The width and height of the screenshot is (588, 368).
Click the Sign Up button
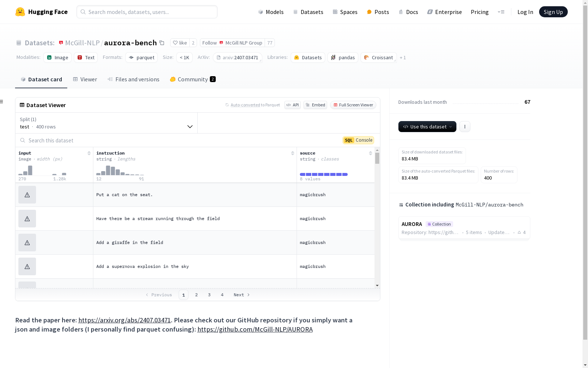click(x=553, y=12)
